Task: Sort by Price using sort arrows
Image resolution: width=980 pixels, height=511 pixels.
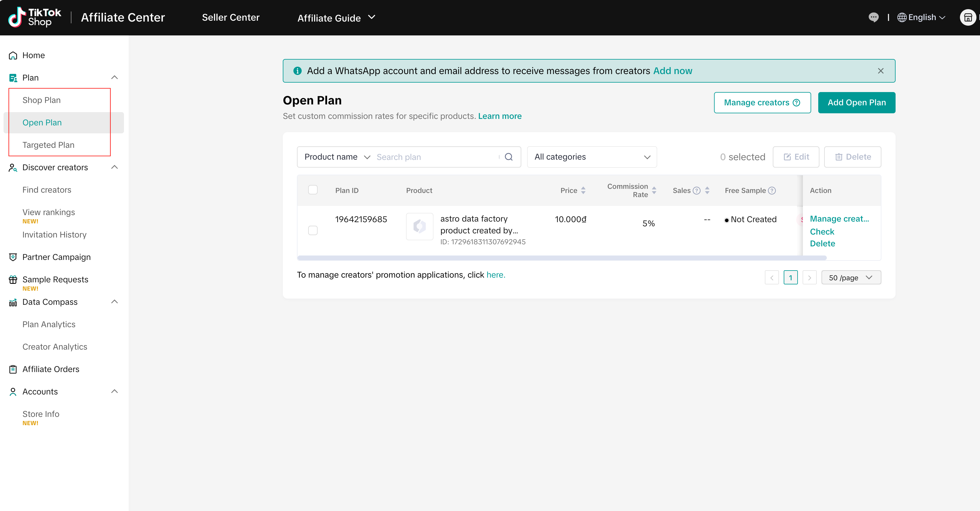Action: pyautogui.click(x=583, y=191)
